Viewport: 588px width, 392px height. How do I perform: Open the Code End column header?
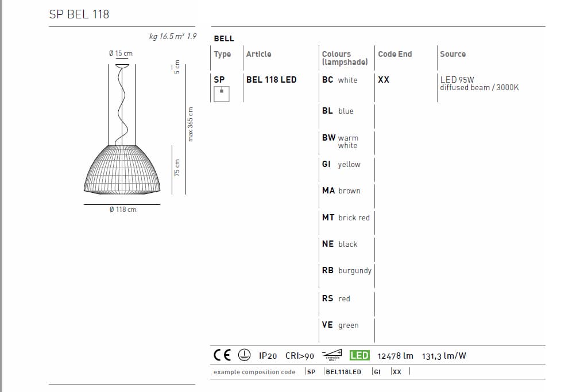coord(395,54)
